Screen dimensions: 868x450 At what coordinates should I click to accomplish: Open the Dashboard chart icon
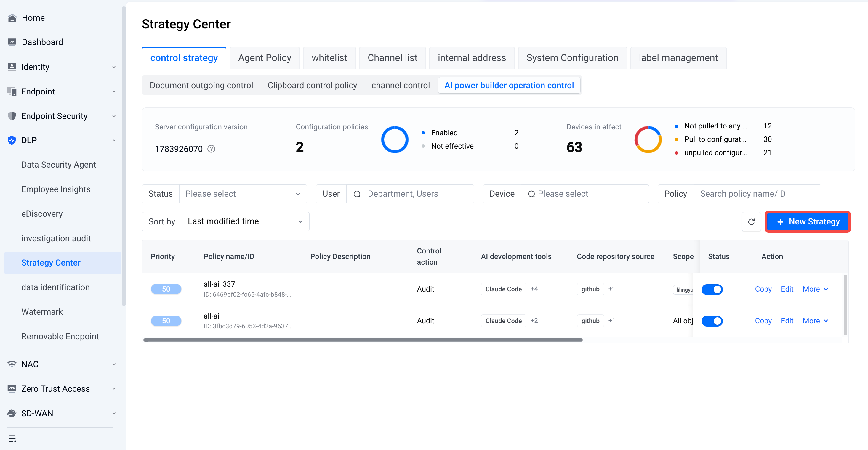click(12, 42)
